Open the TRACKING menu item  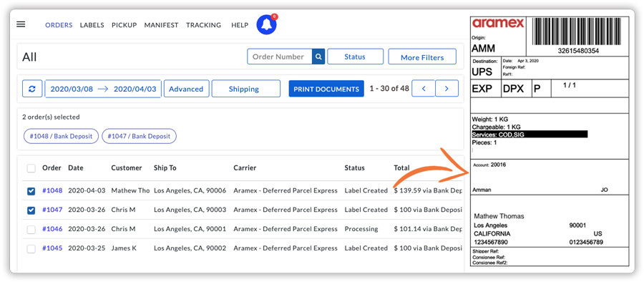tap(203, 25)
